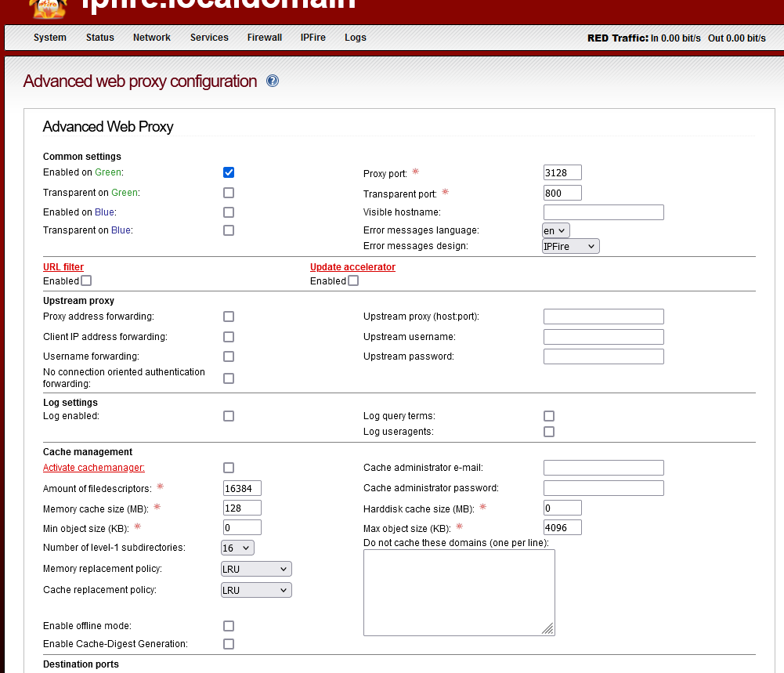This screenshot has width=784, height=673.
Task: Open level-1 subdirectories number dropdown
Action: click(x=237, y=548)
